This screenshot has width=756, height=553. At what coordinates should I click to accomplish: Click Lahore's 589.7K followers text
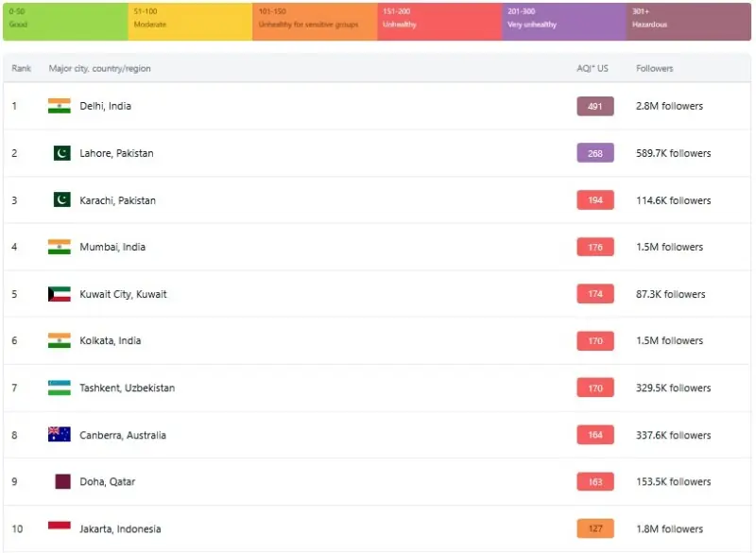pyautogui.click(x=673, y=153)
